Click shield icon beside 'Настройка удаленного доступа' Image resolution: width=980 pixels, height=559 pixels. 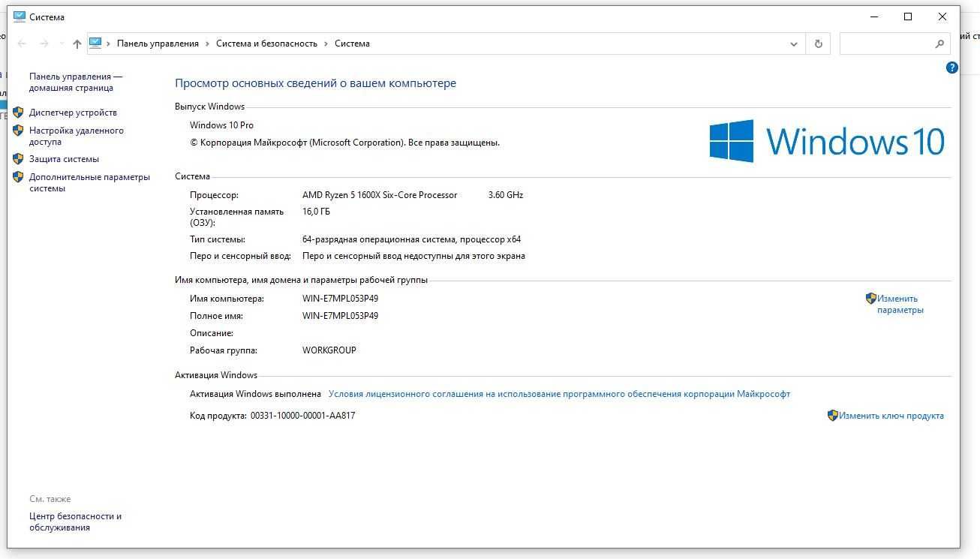click(18, 131)
